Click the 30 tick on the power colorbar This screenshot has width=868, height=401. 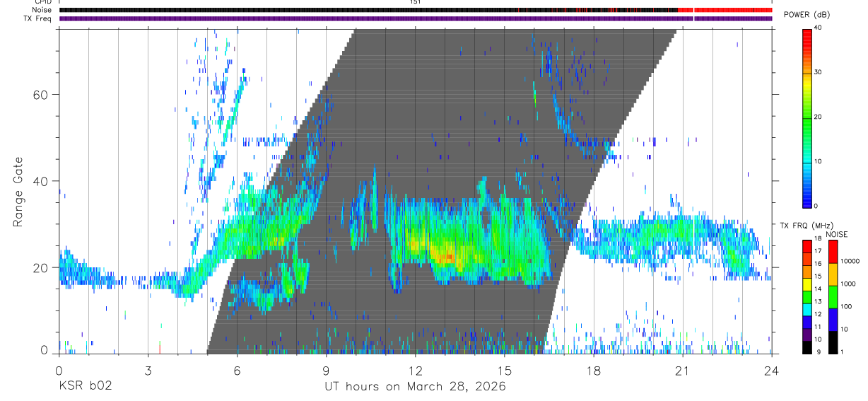[819, 72]
